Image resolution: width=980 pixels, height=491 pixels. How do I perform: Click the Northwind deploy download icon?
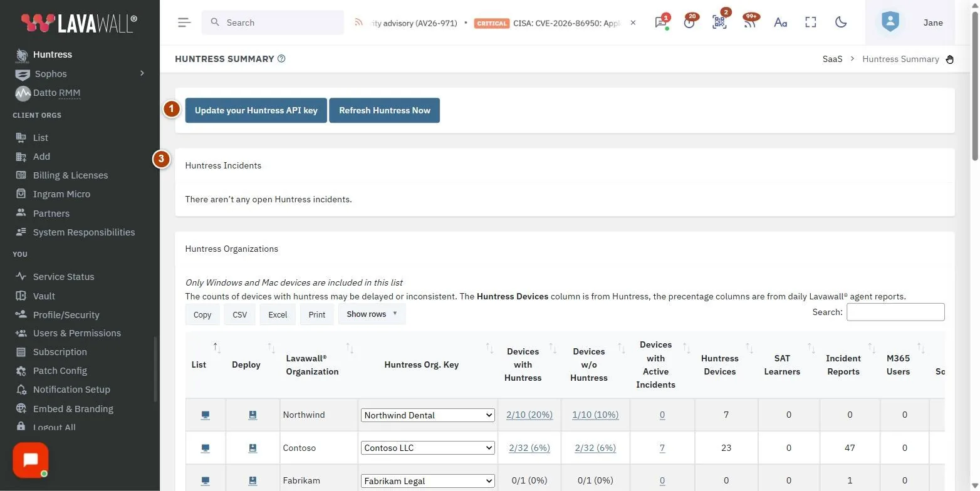click(253, 415)
